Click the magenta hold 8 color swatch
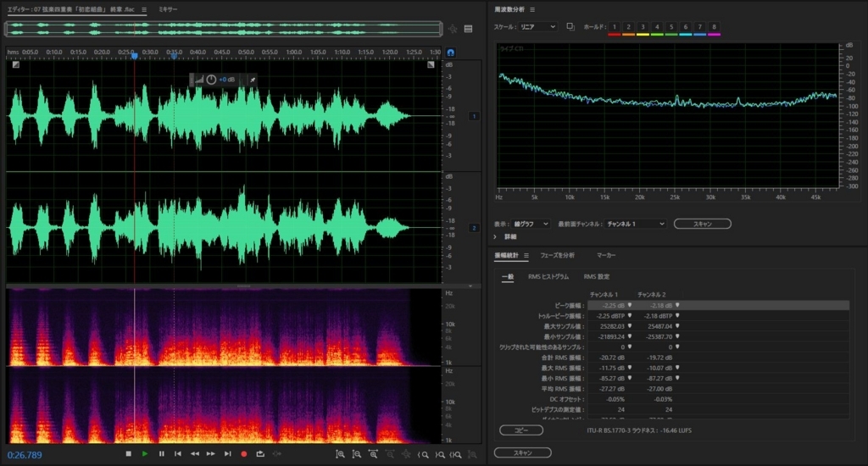The width and height of the screenshot is (868, 466). point(714,34)
